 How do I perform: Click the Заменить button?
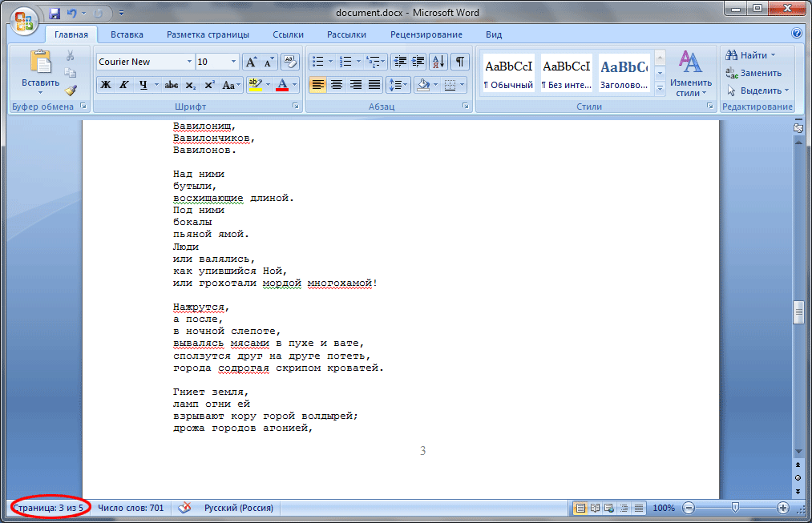[x=753, y=73]
